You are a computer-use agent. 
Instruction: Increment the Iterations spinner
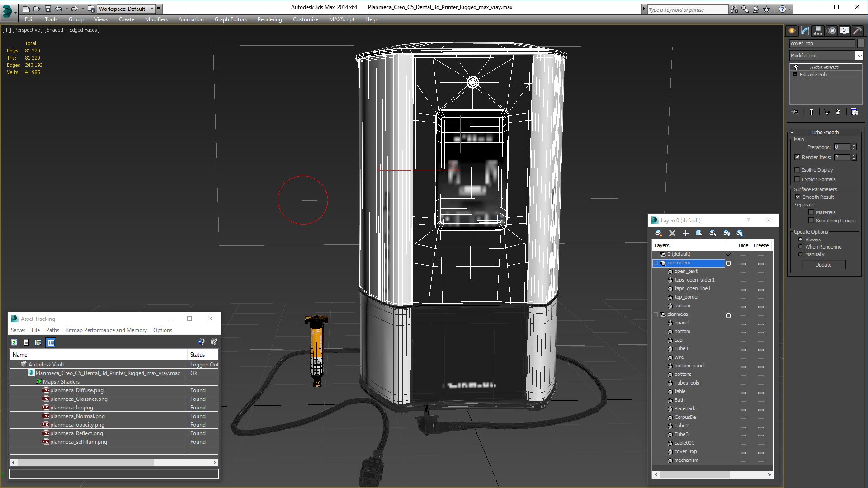click(854, 145)
